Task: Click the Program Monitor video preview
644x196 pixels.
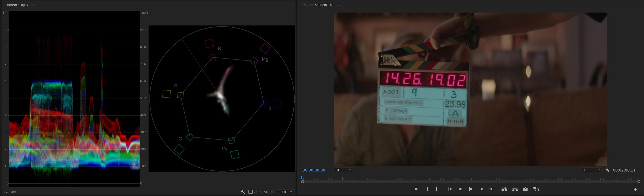Action: click(x=470, y=89)
